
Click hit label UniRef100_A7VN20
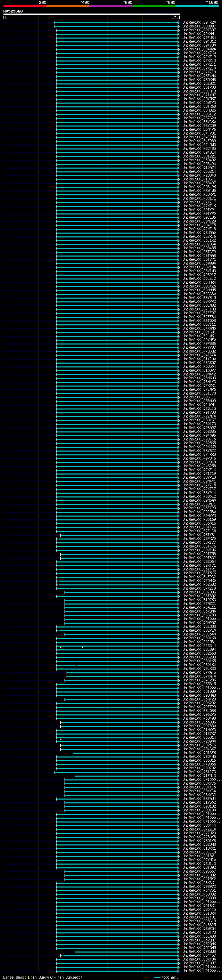tap(199, 860)
